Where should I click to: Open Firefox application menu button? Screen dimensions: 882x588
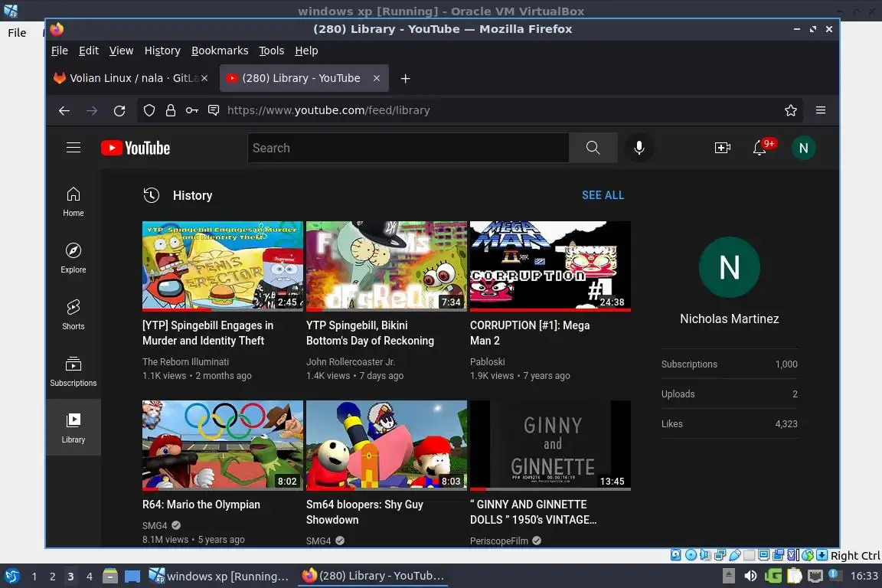(821, 110)
